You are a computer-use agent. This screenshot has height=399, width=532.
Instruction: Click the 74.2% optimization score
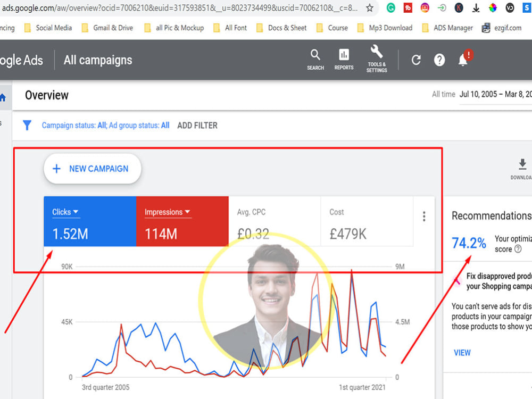(469, 243)
